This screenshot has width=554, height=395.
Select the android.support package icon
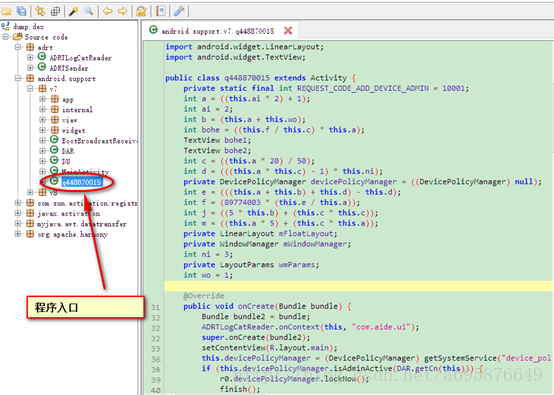30,78
